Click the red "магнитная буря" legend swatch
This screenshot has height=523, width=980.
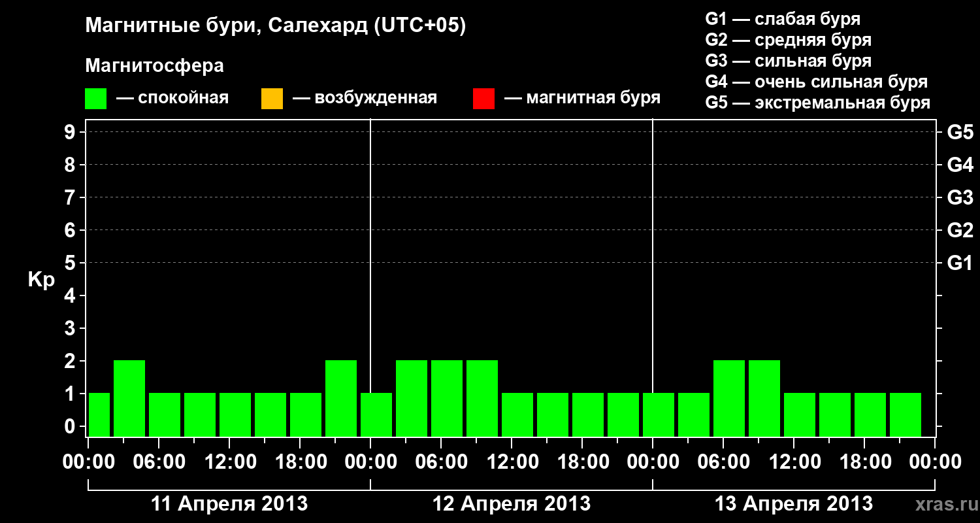tap(483, 99)
